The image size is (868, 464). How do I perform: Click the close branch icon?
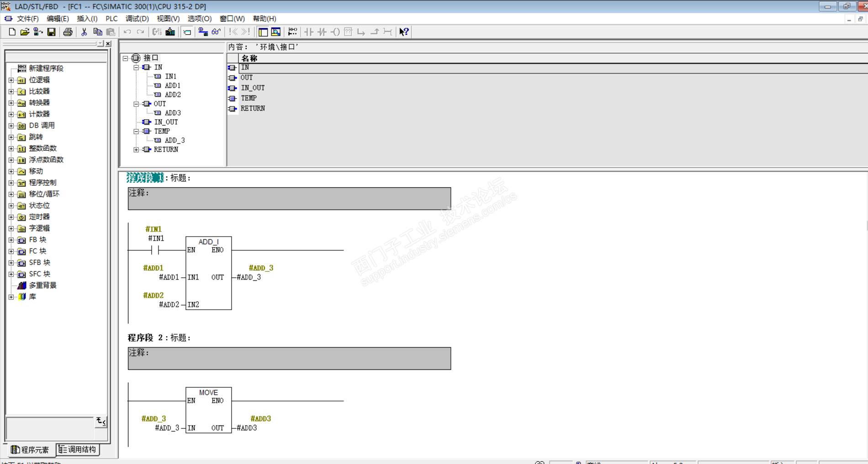375,32
